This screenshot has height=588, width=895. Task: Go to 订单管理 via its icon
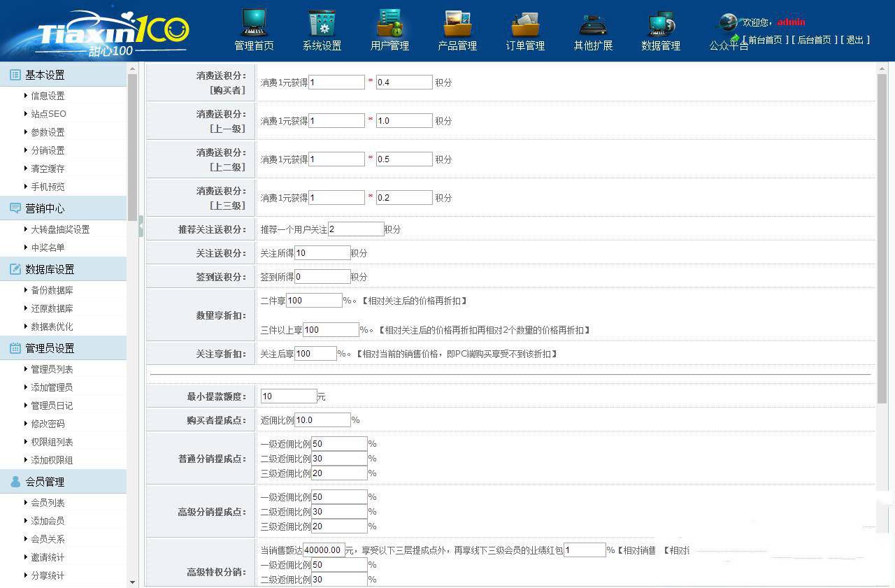click(x=525, y=23)
